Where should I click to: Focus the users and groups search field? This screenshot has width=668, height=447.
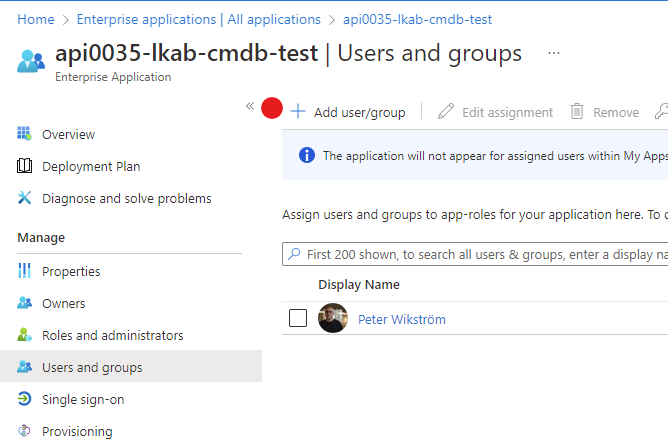(x=475, y=254)
